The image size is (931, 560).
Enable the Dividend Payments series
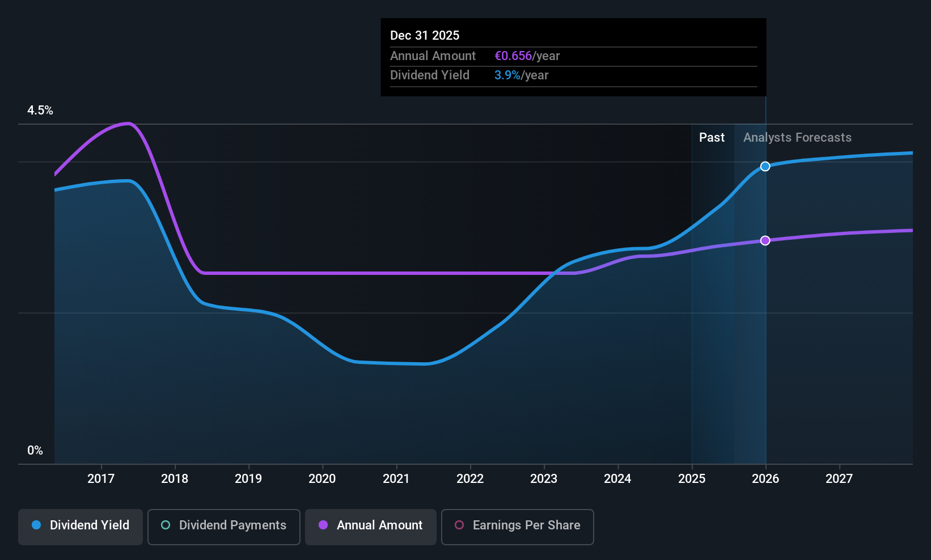tap(224, 527)
